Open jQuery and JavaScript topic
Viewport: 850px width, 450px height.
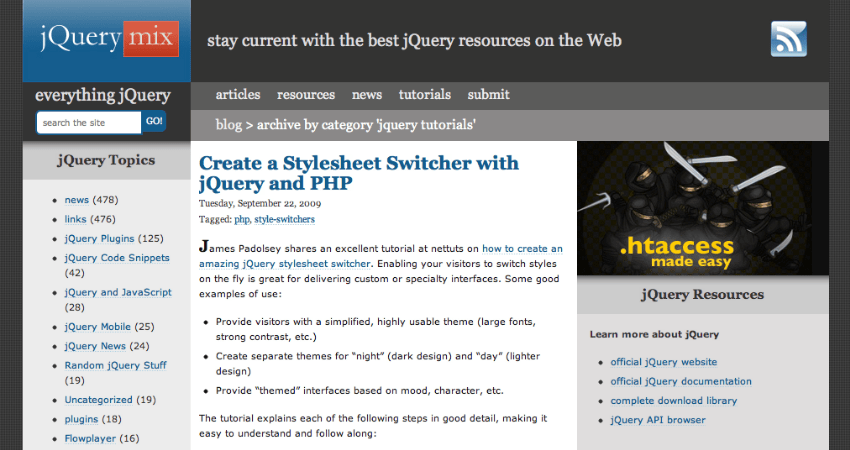(118, 292)
